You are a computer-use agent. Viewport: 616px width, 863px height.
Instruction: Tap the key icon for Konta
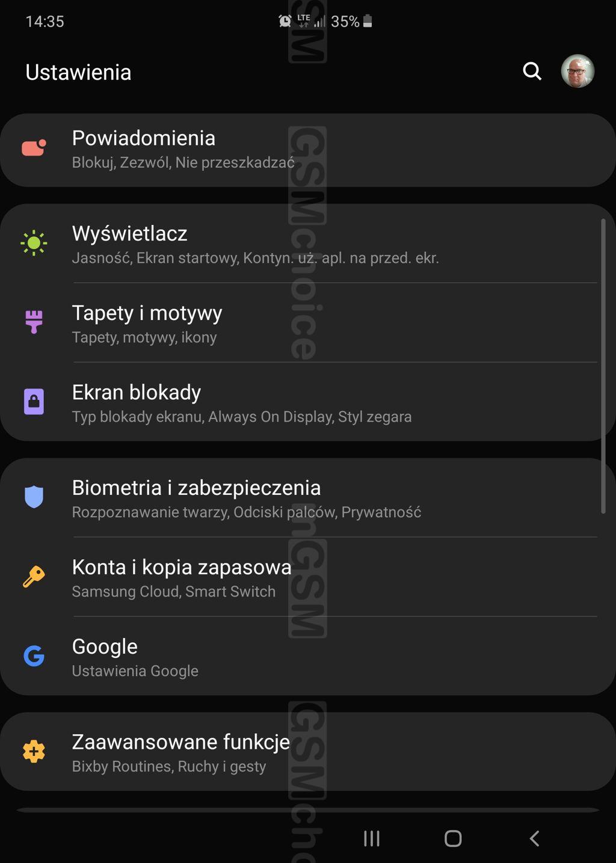(x=34, y=576)
